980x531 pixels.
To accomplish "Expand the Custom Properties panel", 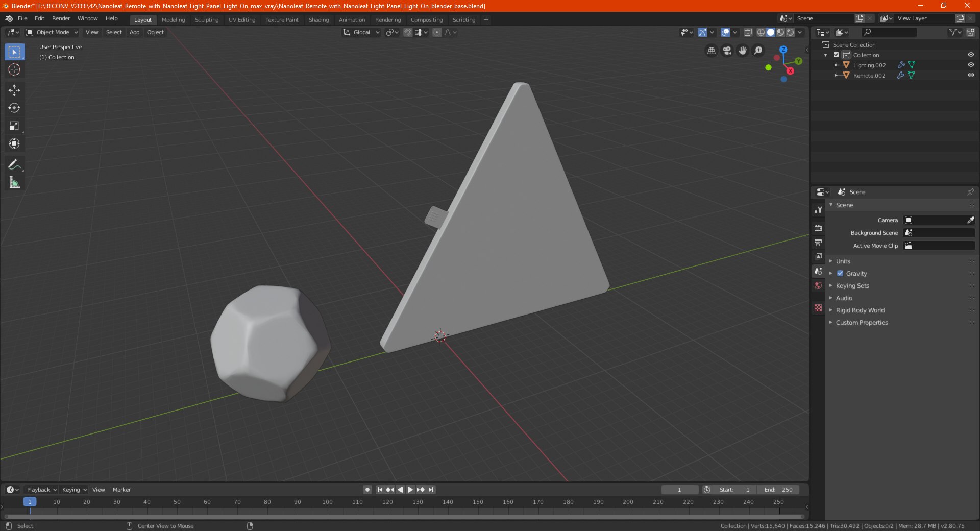I will [862, 322].
